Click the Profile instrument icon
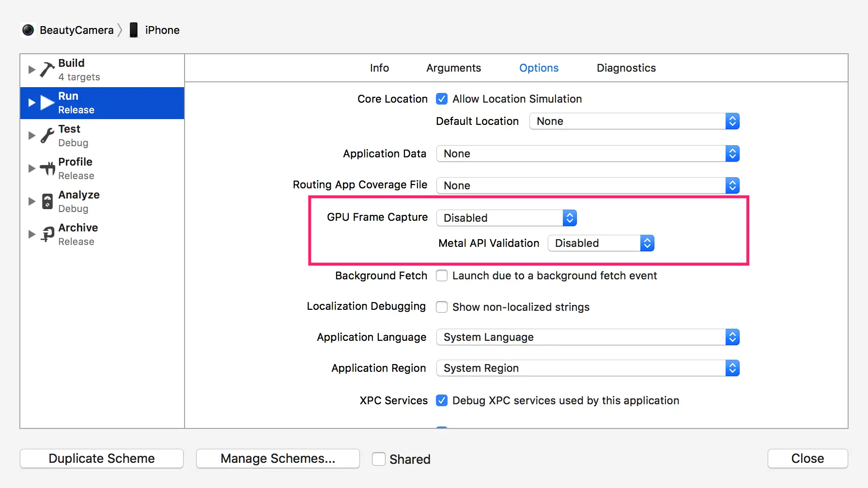868x488 pixels. coord(47,168)
